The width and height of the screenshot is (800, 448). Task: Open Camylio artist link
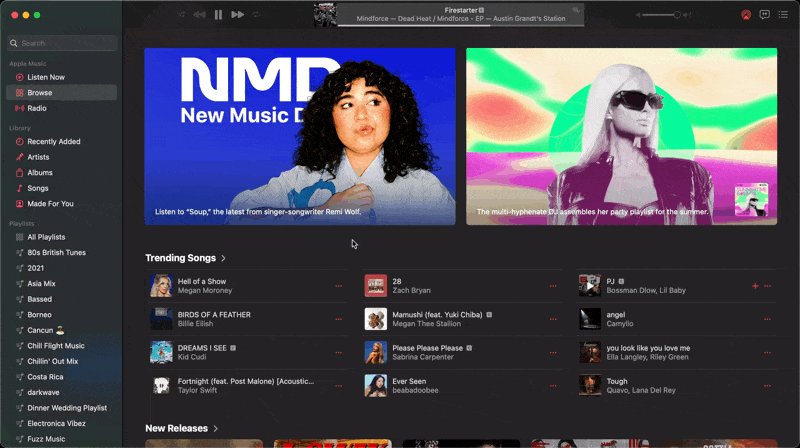(x=620, y=324)
